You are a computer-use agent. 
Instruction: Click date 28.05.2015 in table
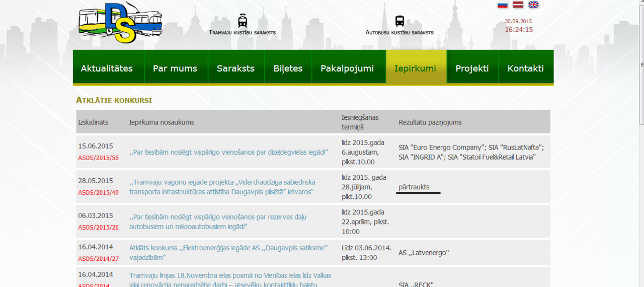pyautogui.click(x=96, y=181)
